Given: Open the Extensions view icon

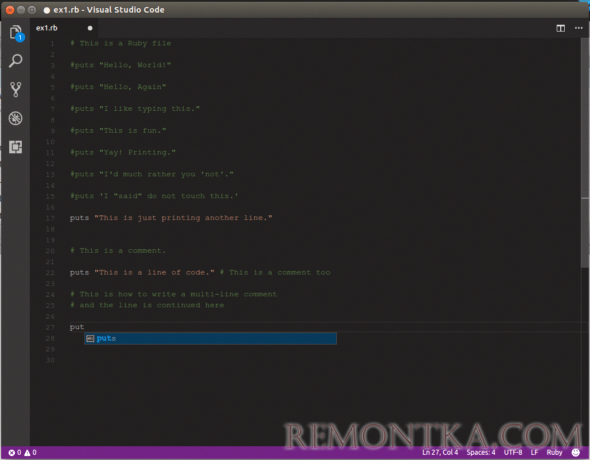Looking at the screenshot, I should click(x=15, y=147).
